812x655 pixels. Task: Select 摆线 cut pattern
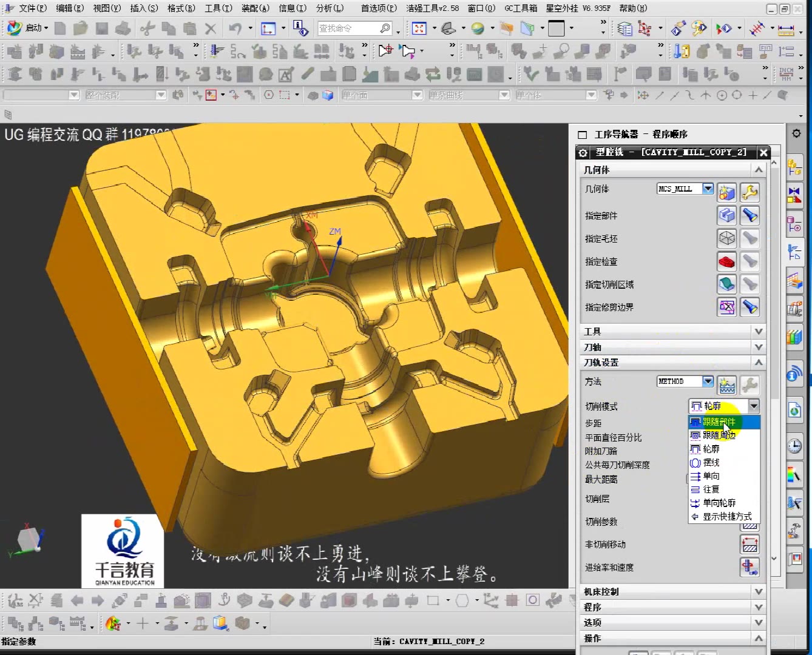(x=724, y=463)
